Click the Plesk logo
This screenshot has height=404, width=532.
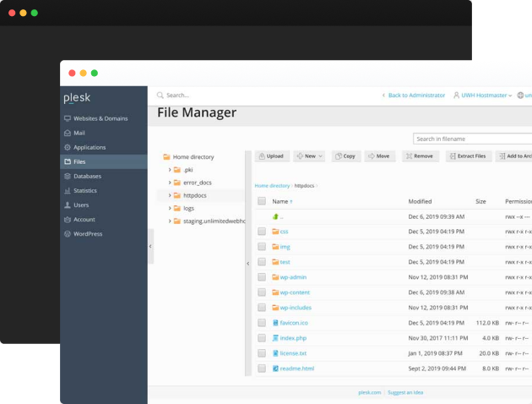77,98
